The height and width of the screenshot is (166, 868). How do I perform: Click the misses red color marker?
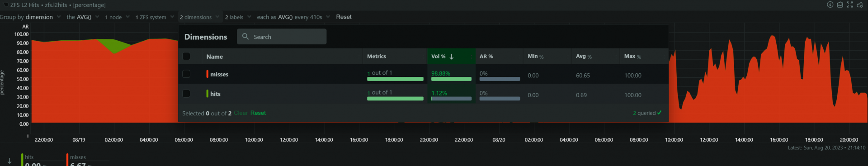[208, 74]
